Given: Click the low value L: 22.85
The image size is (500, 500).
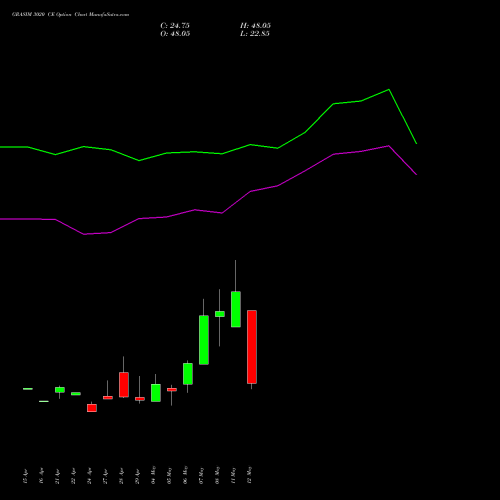Looking at the screenshot, I should [255, 34].
